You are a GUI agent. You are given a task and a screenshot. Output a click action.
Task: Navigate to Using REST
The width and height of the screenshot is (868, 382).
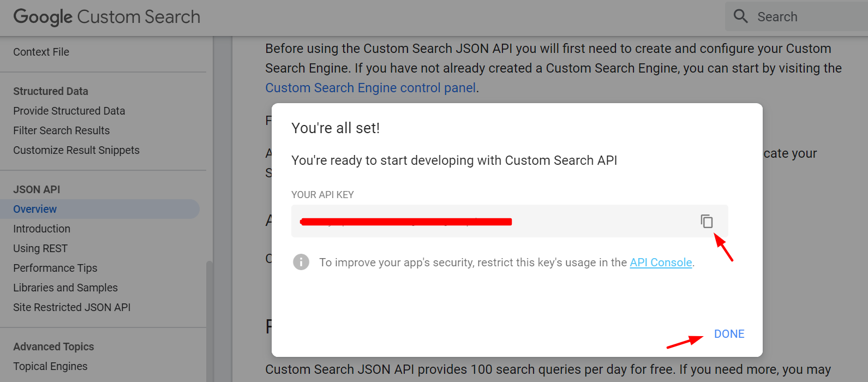pos(40,248)
